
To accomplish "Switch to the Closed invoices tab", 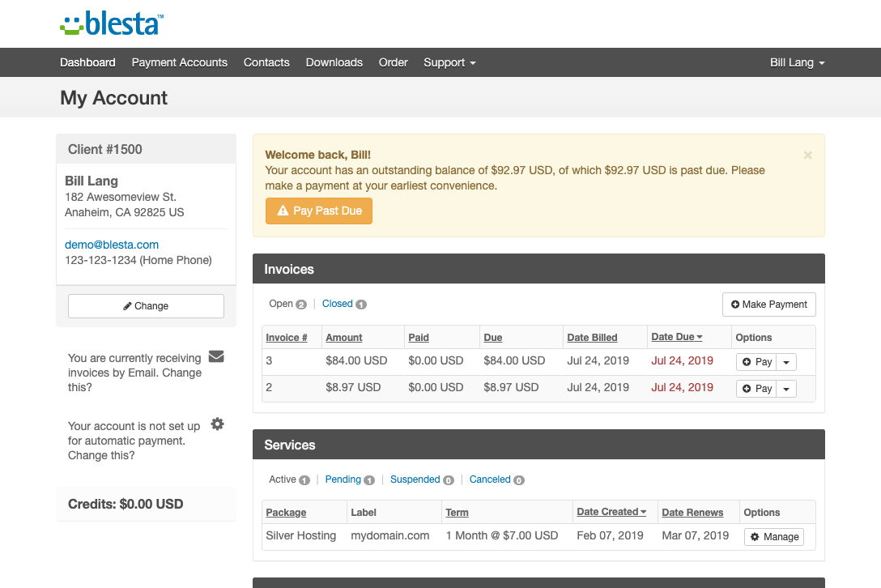I will pyautogui.click(x=338, y=304).
